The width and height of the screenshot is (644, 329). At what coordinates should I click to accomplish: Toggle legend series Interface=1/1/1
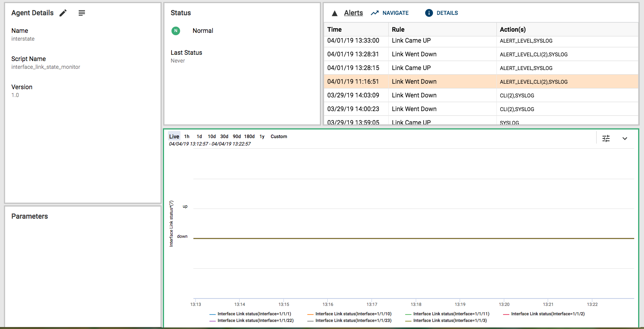tap(251, 314)
